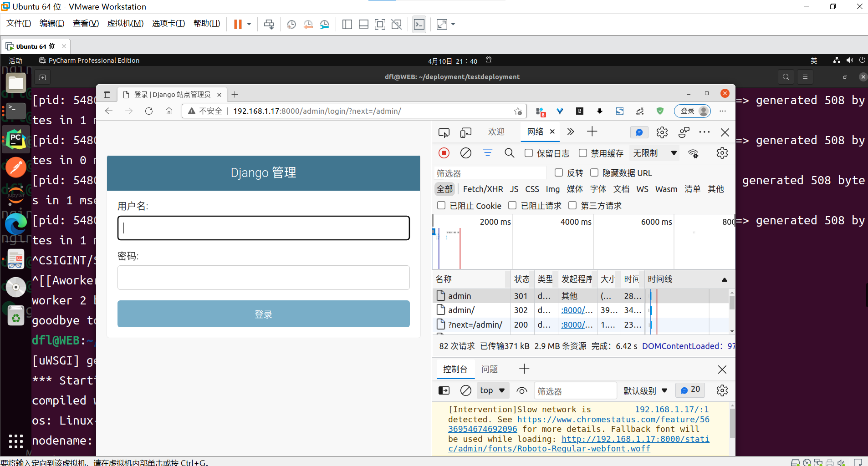The height and width of the screenshot is (466, 868).
Task: Click the browser back arrow
Action: pyautogui.click(x=109, y=111)
